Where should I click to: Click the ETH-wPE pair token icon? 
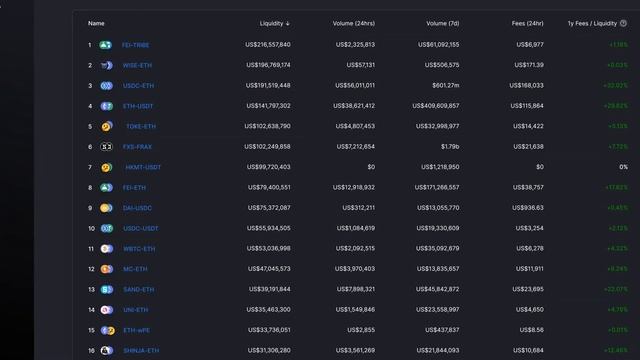pyautogui.click(x=108, y=330)
